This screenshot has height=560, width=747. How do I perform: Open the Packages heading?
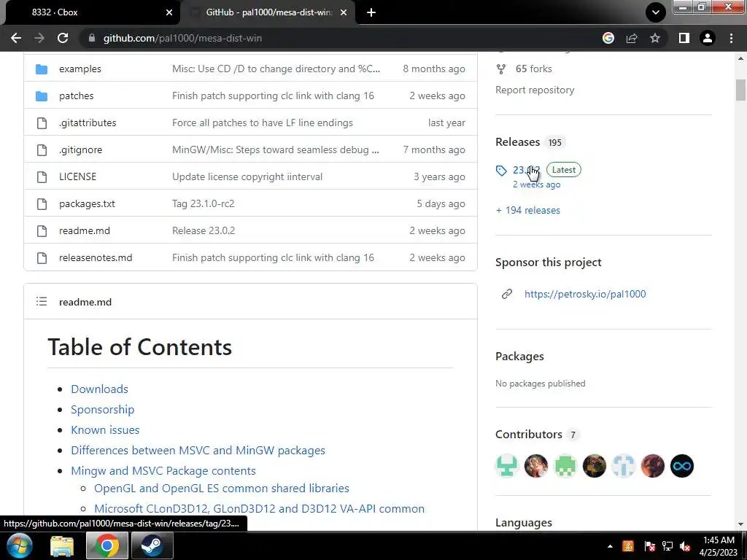point(519,356)
